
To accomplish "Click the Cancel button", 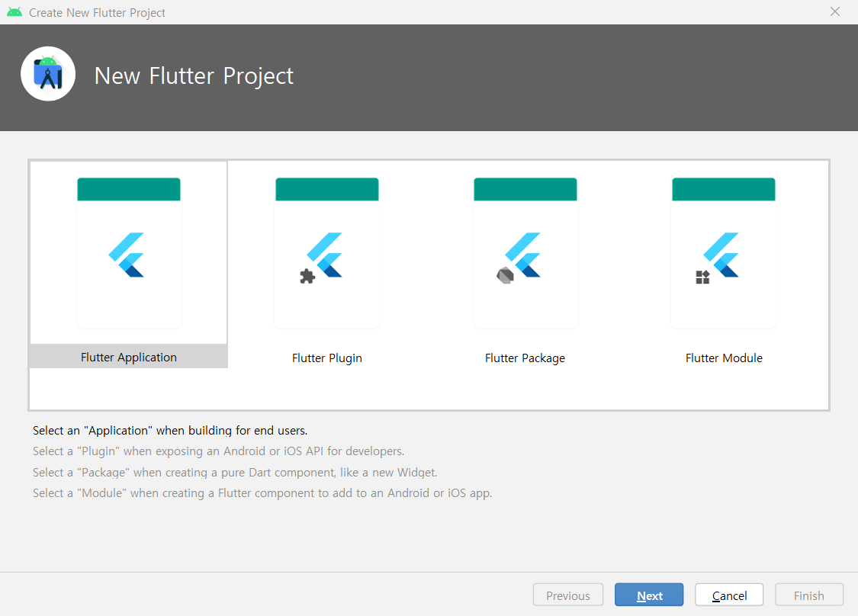I will point(729,595).
